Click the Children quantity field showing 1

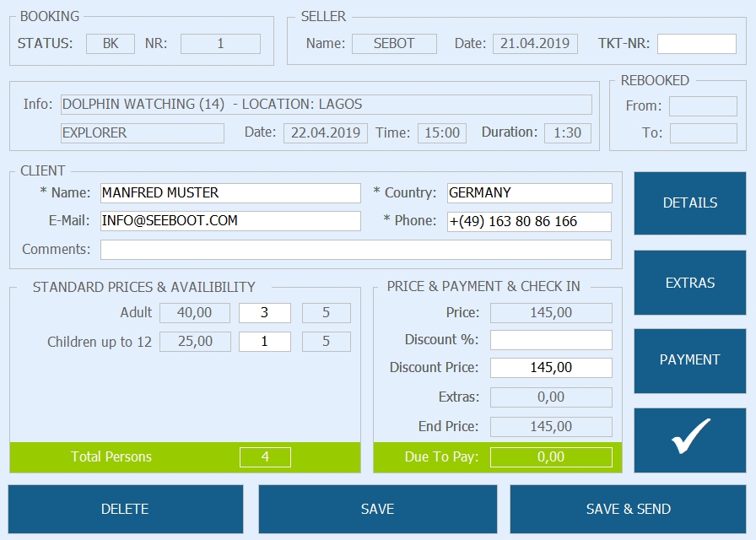(265, 342)
